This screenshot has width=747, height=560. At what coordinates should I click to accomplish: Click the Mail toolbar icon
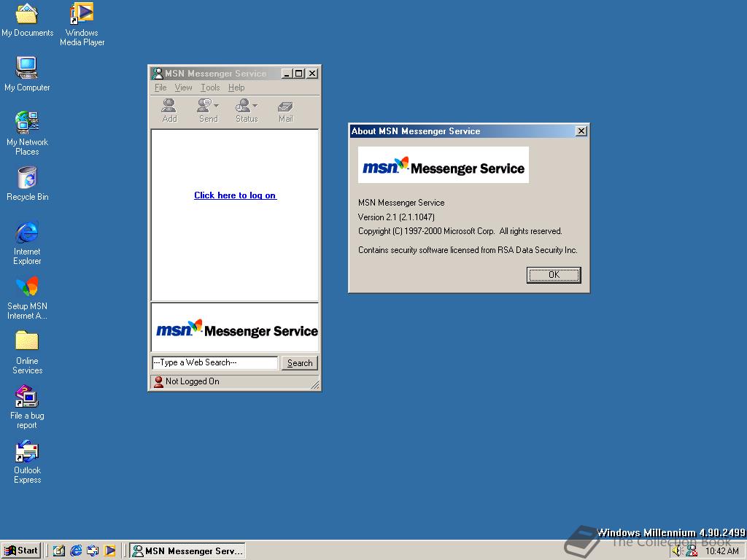pos(285,111)
